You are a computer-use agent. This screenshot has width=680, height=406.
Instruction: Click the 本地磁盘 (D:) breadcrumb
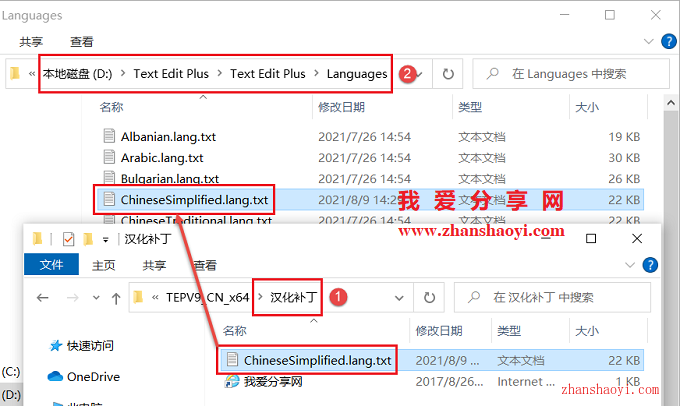pos(78,74)
